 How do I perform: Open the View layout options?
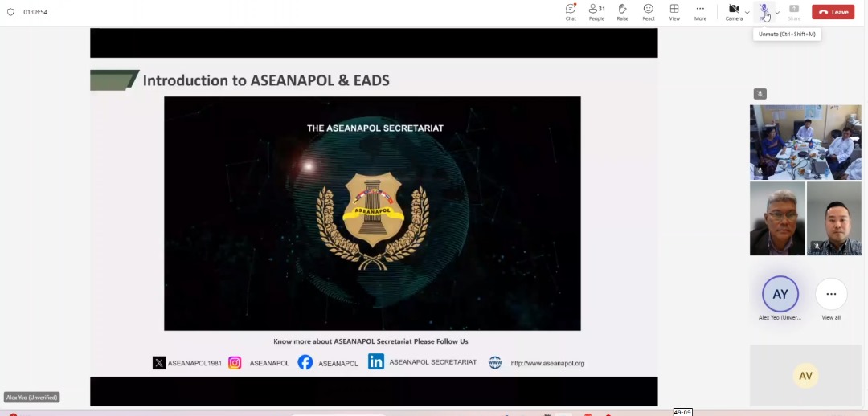click(674, 11)
